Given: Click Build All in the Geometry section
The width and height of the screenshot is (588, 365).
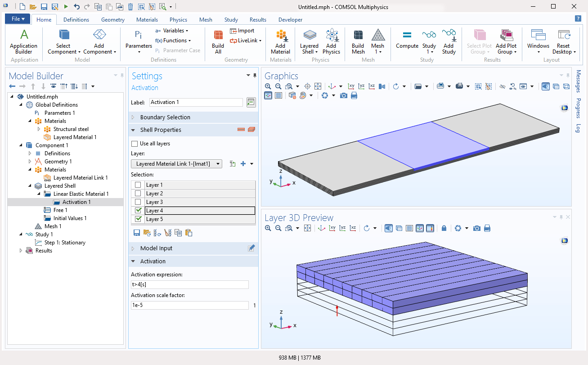Looking at the screenshot, I should (218, 41).
